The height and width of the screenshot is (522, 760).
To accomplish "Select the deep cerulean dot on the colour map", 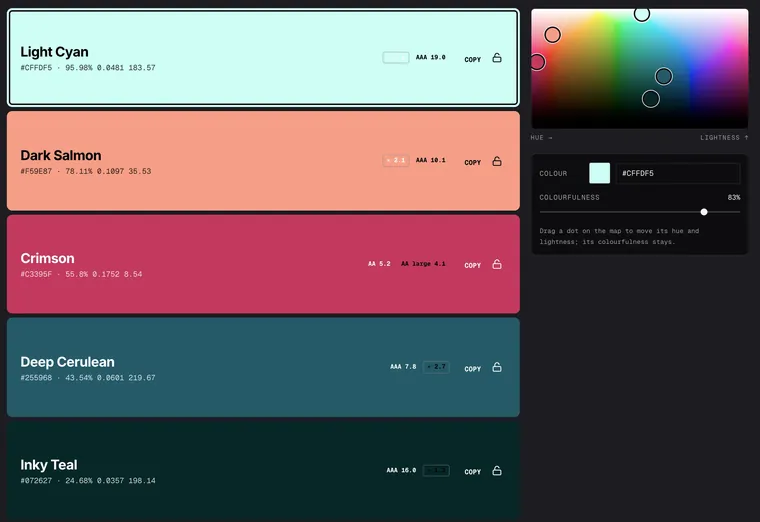I will pos(664,76).
